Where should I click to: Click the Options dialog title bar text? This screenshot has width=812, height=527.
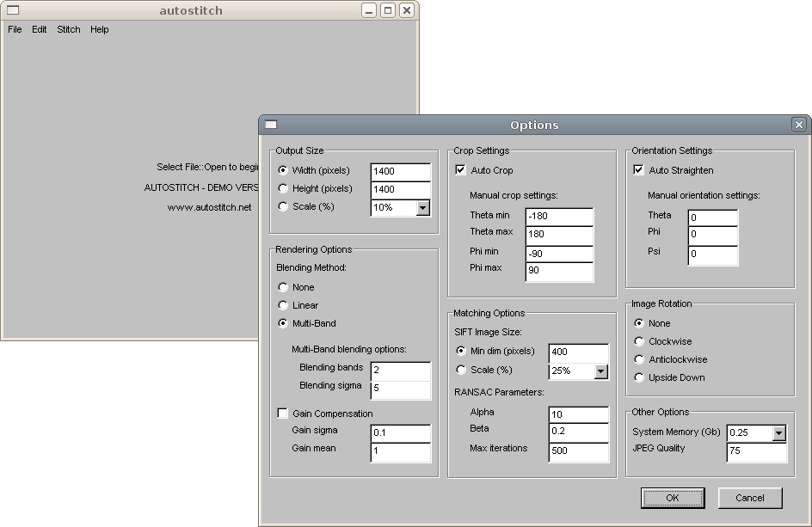coord(534,126)
